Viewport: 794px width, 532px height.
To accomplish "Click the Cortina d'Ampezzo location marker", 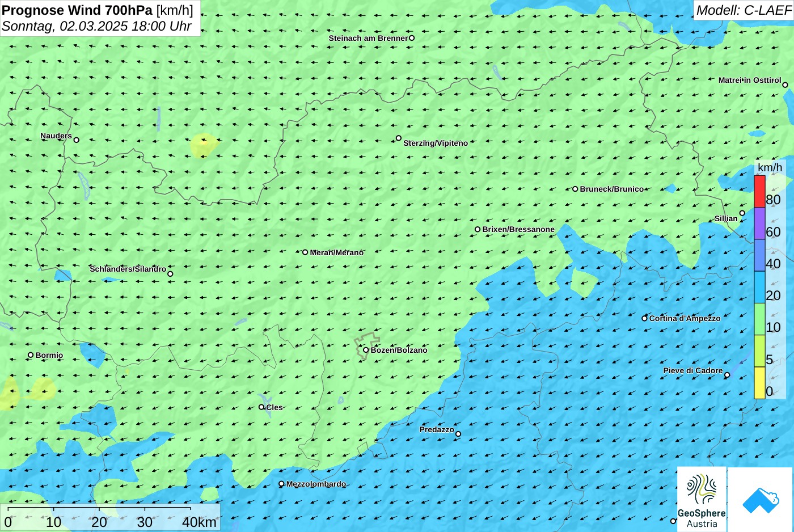I will 644,318.
